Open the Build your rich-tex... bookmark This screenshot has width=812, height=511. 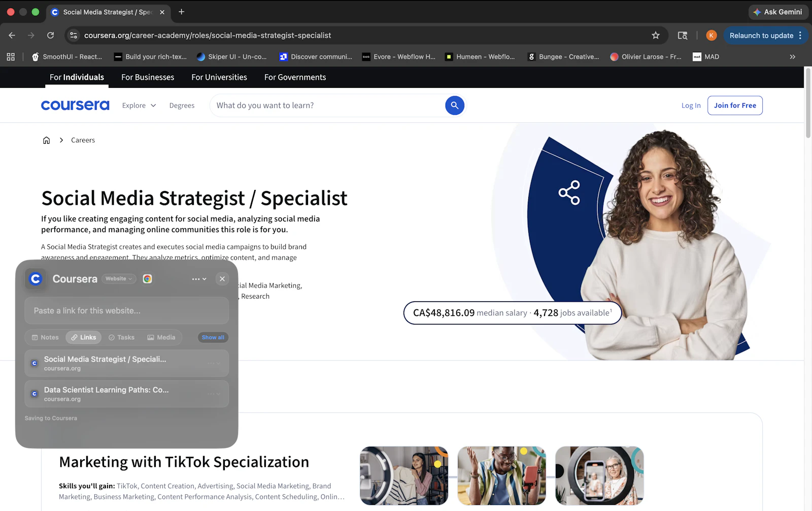[150, 57]
